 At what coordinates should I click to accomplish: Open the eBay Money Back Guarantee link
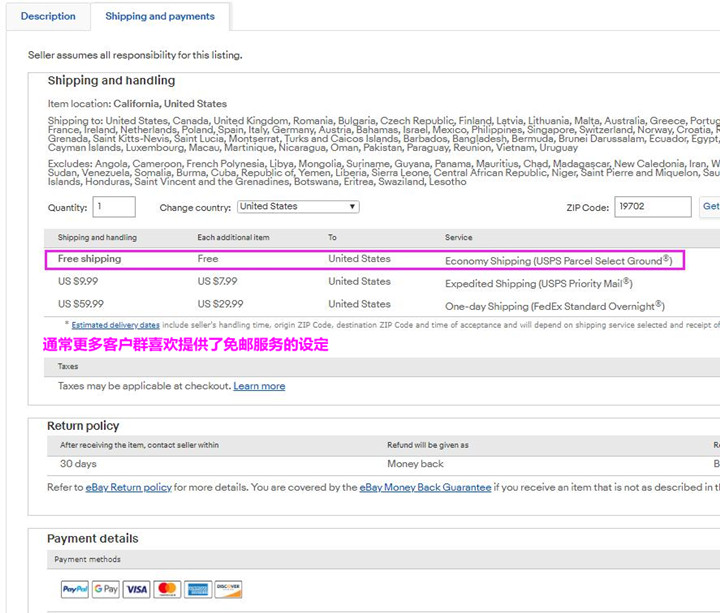coord(425,487)
